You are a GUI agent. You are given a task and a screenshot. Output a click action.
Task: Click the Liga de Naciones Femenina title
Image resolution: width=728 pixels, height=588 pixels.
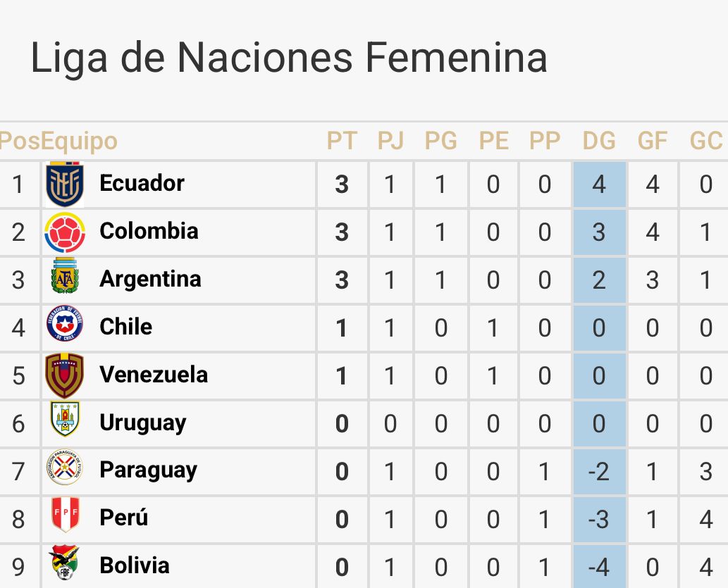pyautogui.click(x=289, y=58)
